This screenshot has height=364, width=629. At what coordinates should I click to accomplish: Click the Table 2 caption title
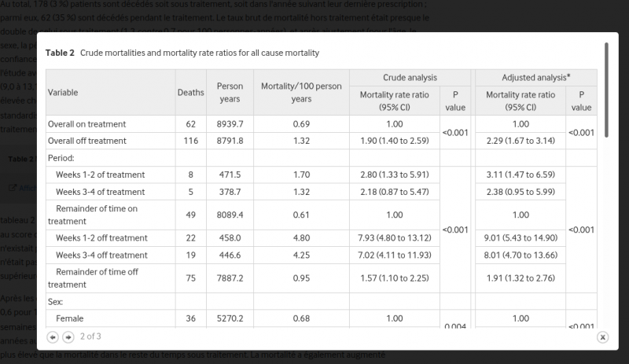(182, 53)
